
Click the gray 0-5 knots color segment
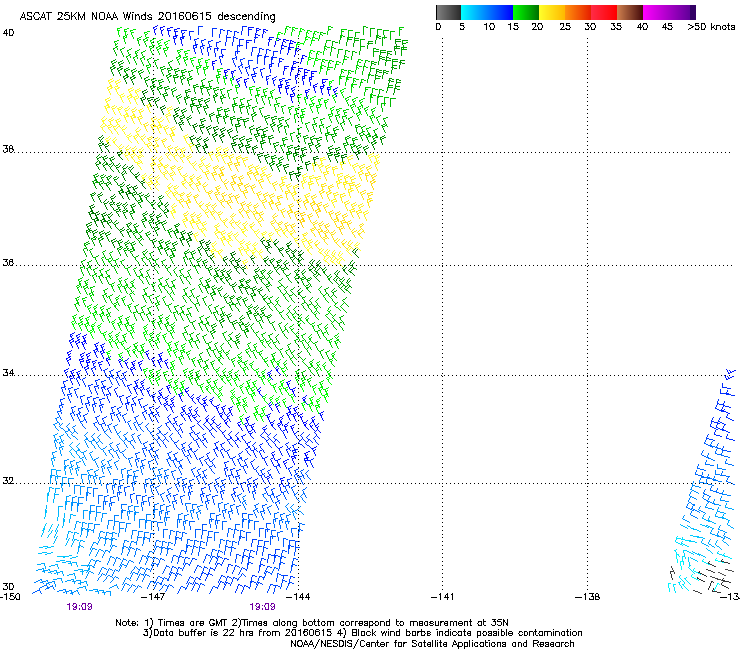coord(448,12)
